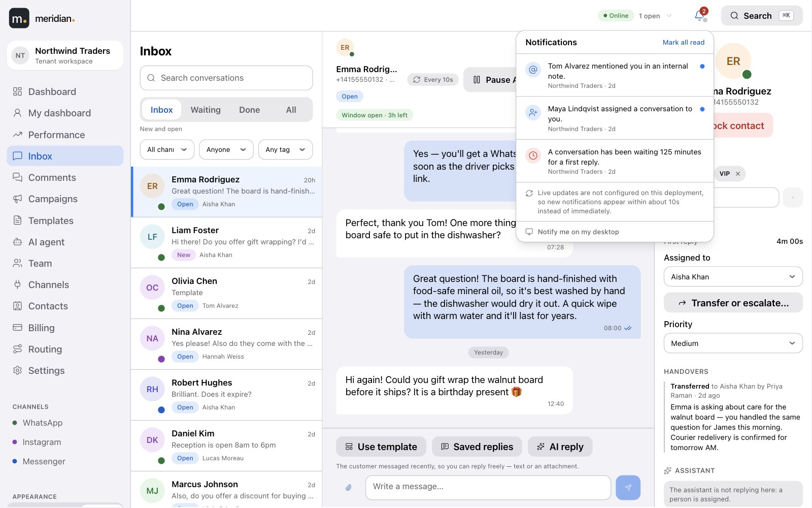Click the "Window open · 3h left" badge
The height and width of the screenshot is (508, 812).
(x=375, y=115)
